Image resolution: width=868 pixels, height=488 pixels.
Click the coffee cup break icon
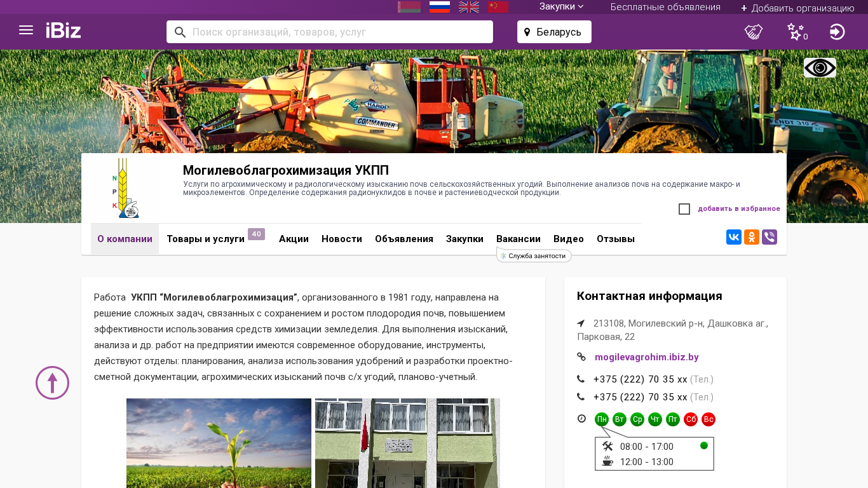pyautogui.click(x=607, y=461)
